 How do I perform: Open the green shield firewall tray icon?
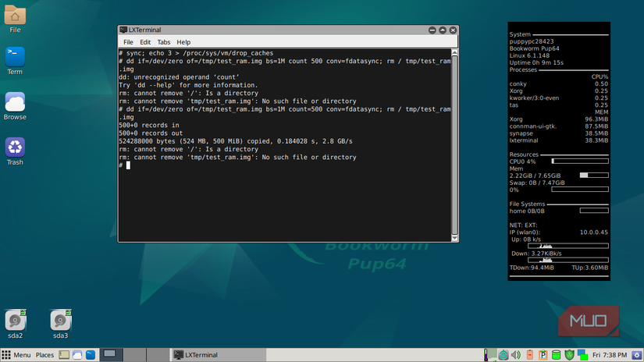[x=569, y=355]
